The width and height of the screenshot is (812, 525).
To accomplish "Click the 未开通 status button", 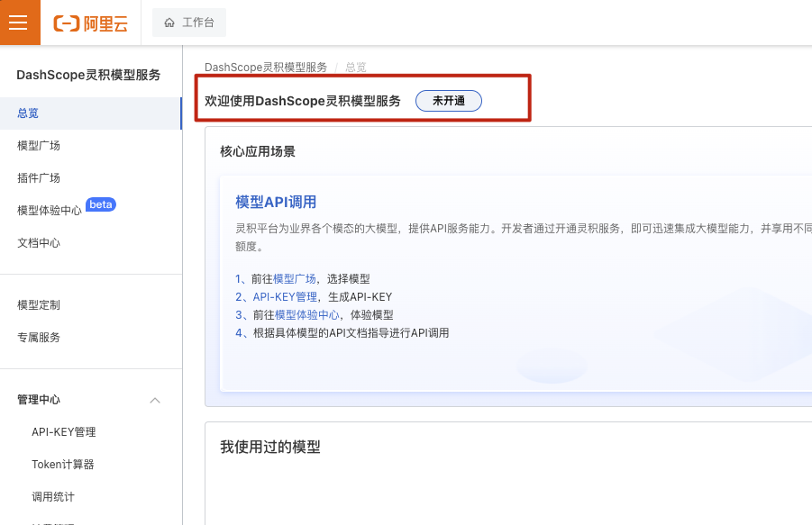I will coord(449,101).
